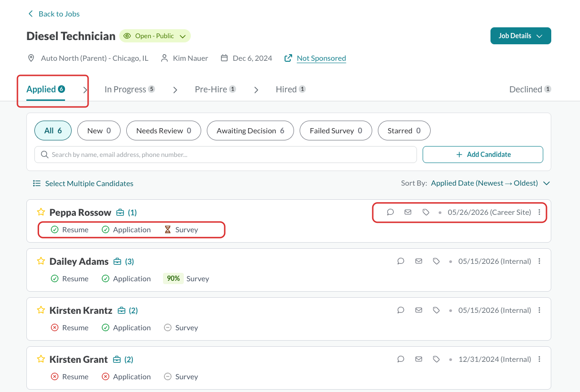Show only Starred candidates

[x=404, y=131]
